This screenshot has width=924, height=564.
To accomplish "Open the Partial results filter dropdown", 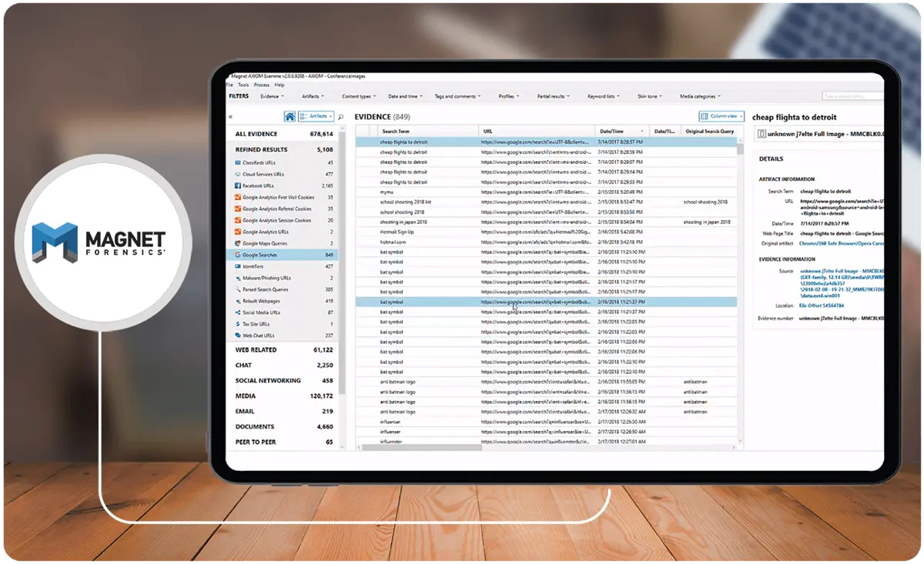I will (x=554, y=96).
